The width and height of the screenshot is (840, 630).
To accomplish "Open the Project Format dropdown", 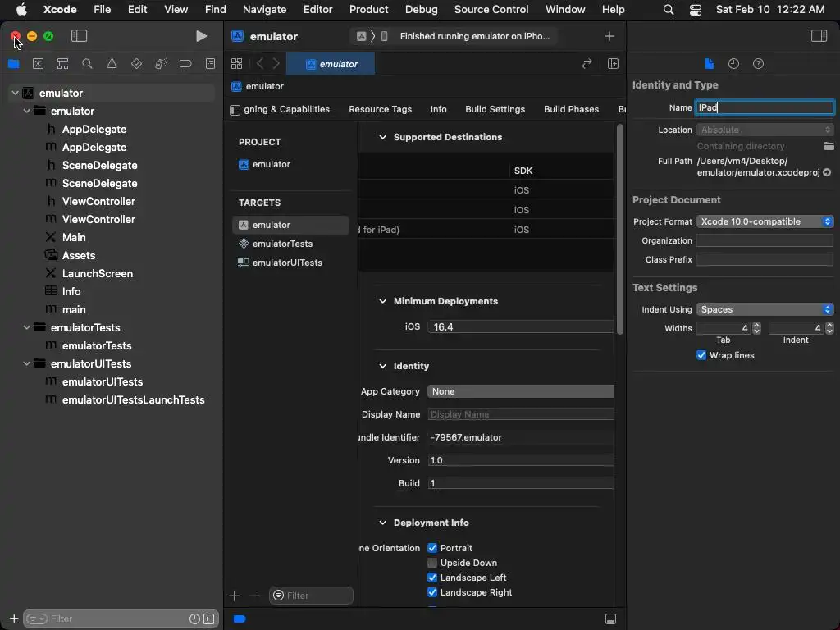I will tap(765, 221).
